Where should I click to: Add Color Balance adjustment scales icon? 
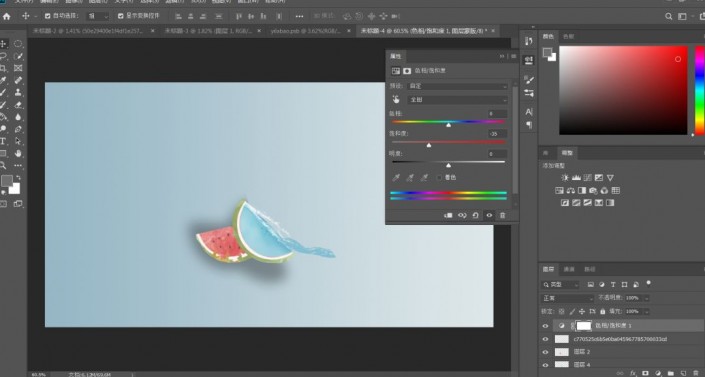pos(571,190)
